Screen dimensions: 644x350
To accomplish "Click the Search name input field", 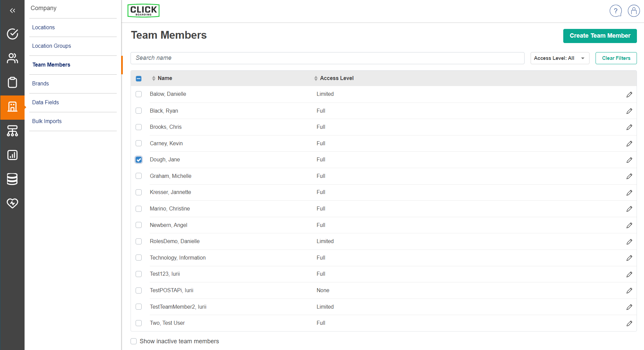I will tap(327, 58).
